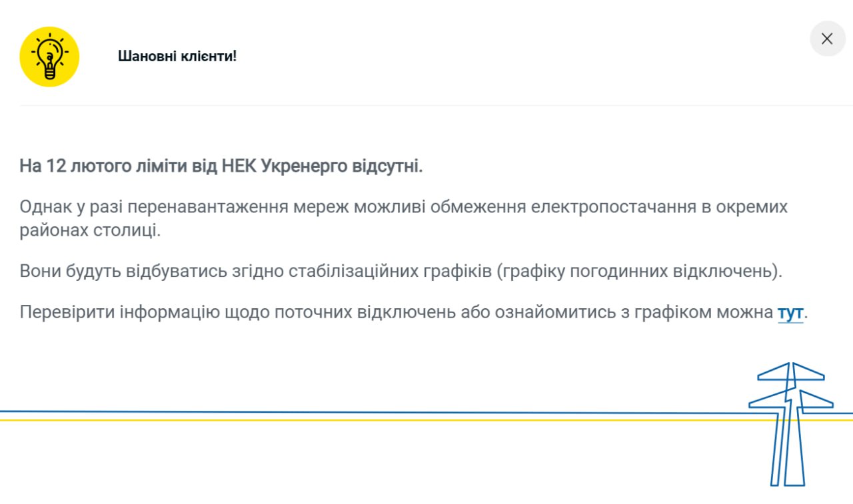Click the yellow horizontal line below blue
This screenshot has width=853, height=504.
click(x=333, y=420)
